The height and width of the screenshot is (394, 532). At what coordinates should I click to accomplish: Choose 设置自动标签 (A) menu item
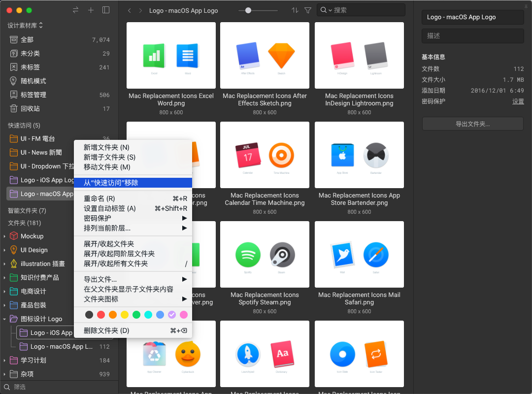click(x=133, y=208)
